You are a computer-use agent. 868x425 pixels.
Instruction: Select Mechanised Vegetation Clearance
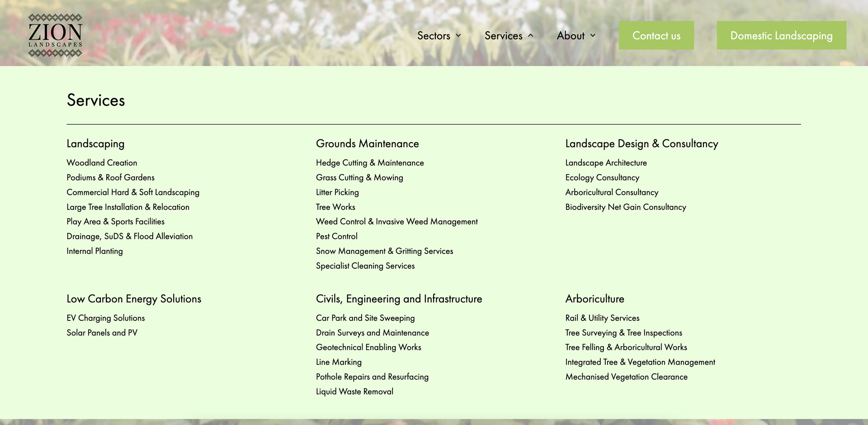pyautogui.click(x=626, y=377)
